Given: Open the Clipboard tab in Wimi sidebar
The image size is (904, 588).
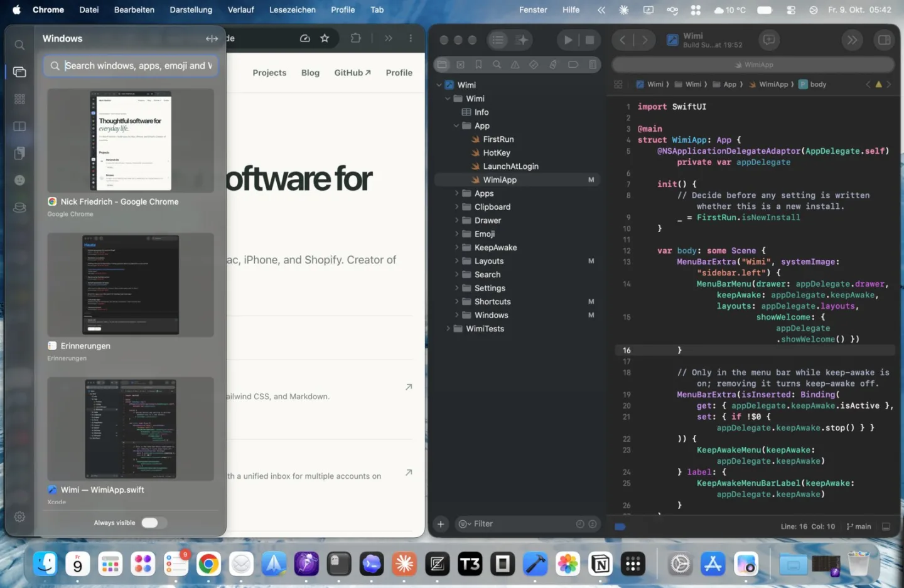Looking at the screenshot, I should [19, 153].
